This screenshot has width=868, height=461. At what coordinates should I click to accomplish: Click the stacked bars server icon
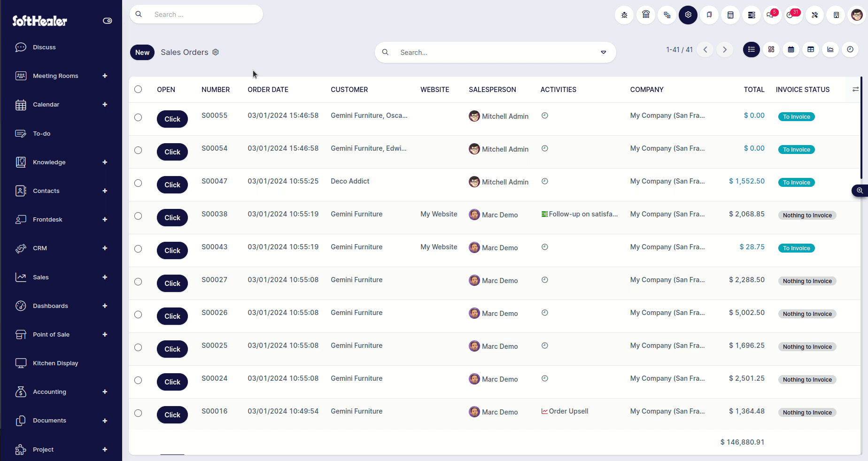pos(752,15)
